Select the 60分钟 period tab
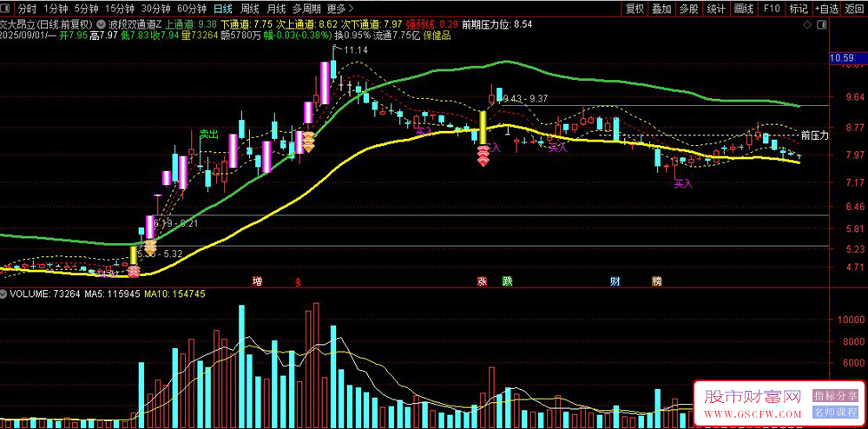The width and height of the screenshot is (868, 429). (192, 9)
